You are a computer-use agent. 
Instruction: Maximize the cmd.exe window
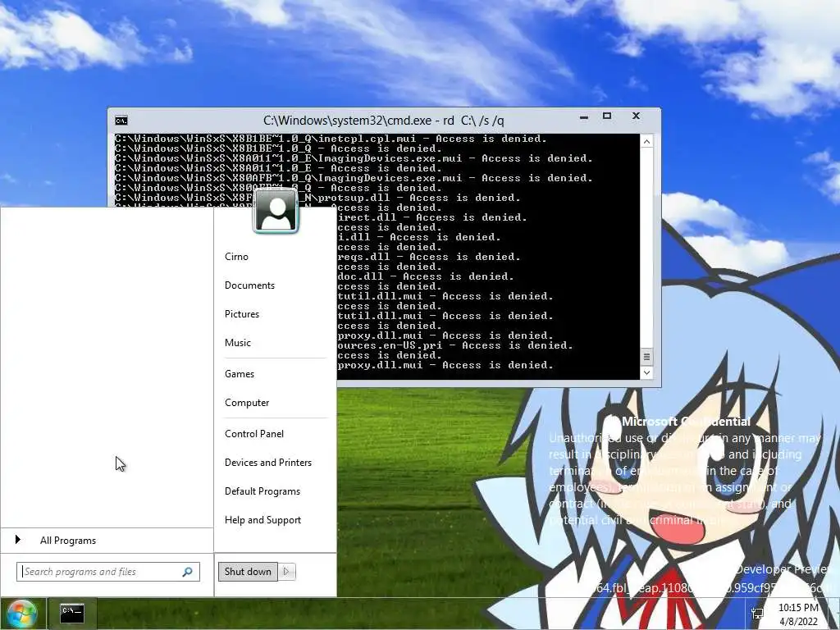point(607,116)
